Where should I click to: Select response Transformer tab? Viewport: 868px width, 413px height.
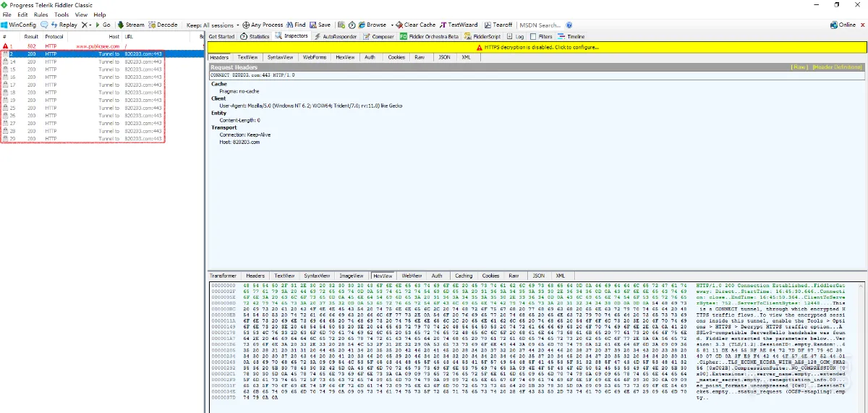pyautogui.click(x=224, y=276)
